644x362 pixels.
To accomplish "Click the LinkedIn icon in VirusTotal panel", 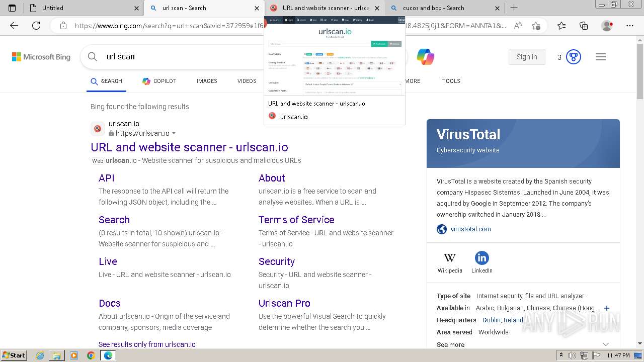I will (x=482, y=258).
